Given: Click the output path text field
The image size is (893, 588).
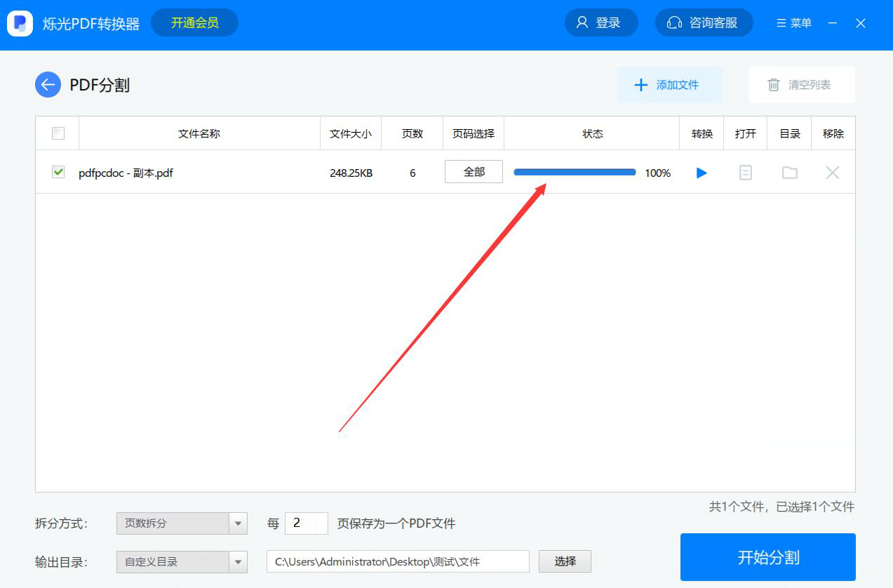Looking at the screenshot, I should click(398, 561).
